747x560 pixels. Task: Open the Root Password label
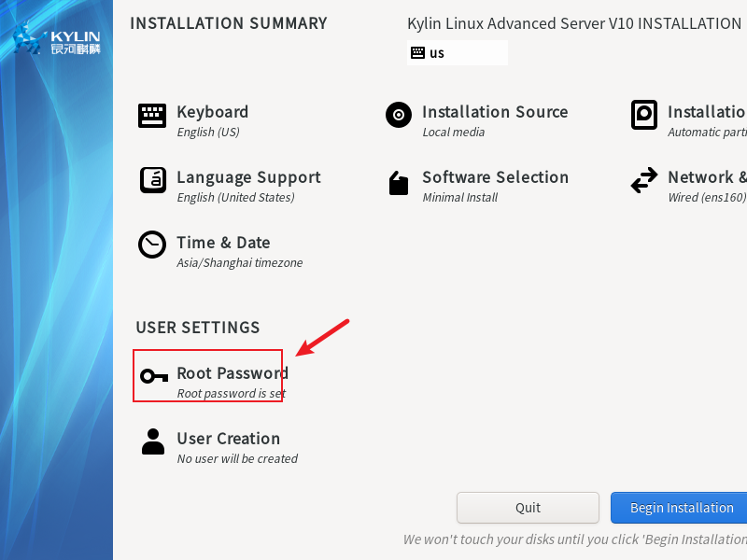(232, 373)
